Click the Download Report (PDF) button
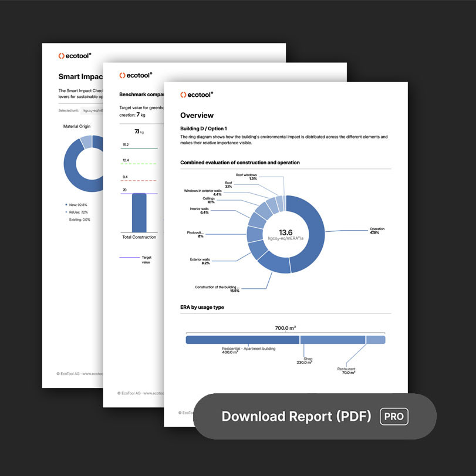This screenshot has height=476, width=476. coord(315,416)
